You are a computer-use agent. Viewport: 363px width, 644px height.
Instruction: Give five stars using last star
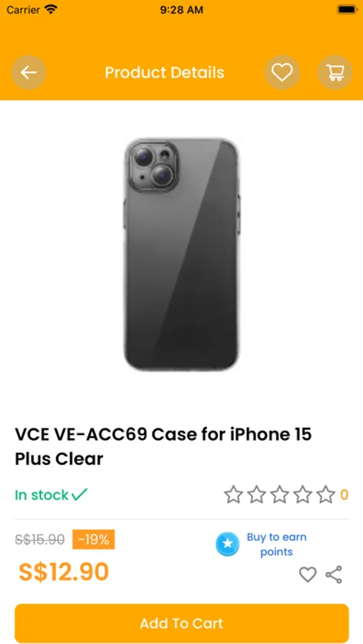click(x=326, y=494)
